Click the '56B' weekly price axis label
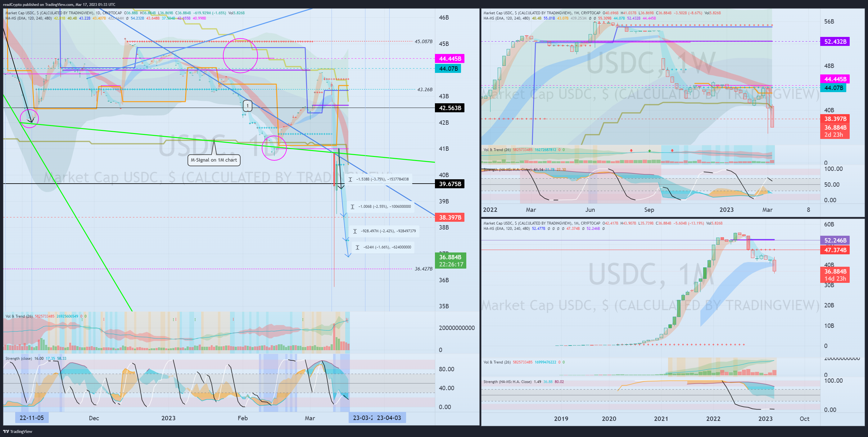The width and height of the screenshot is (868, 437). pyautogui.click(x=829, y=21)
